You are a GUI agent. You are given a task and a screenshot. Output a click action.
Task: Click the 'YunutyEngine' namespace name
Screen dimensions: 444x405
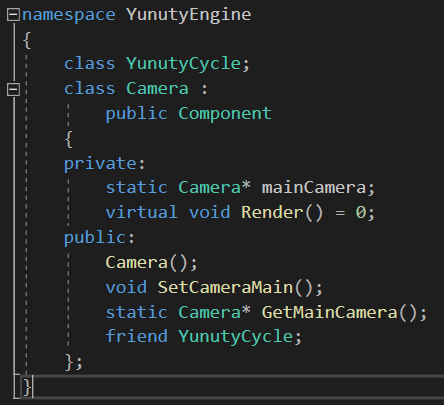pos(189,15)
